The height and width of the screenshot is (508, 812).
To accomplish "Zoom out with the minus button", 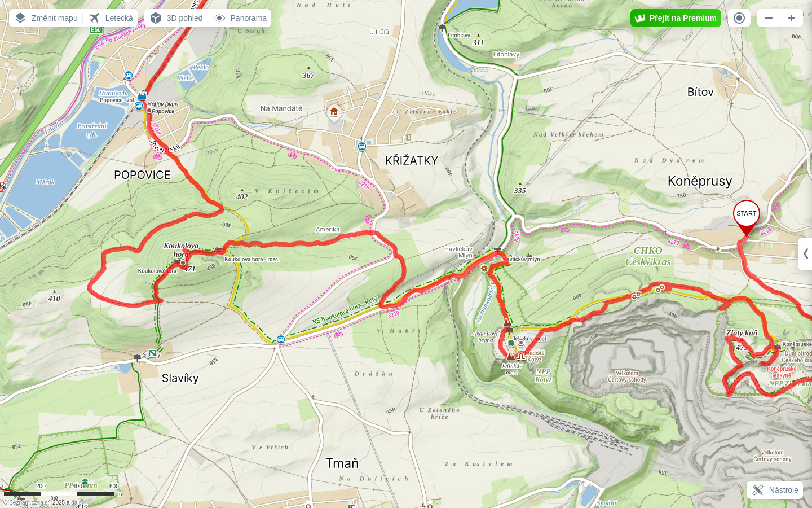I will point(769,18).
